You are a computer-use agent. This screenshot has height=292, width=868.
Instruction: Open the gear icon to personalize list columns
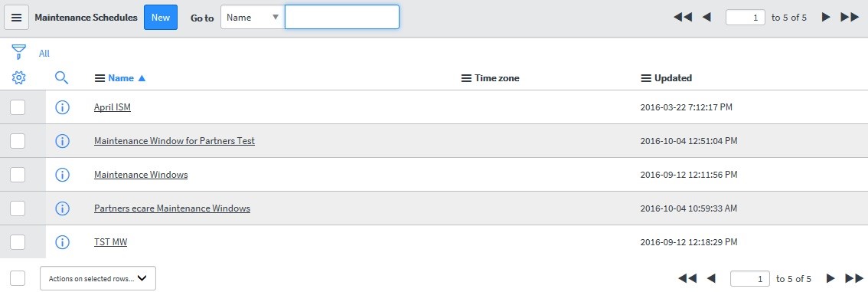tap(19, 78)
